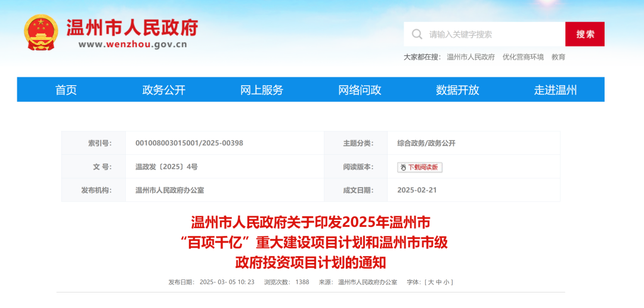
Task: Click the 阅读版本 label cell
Action: tap(355, 167)
